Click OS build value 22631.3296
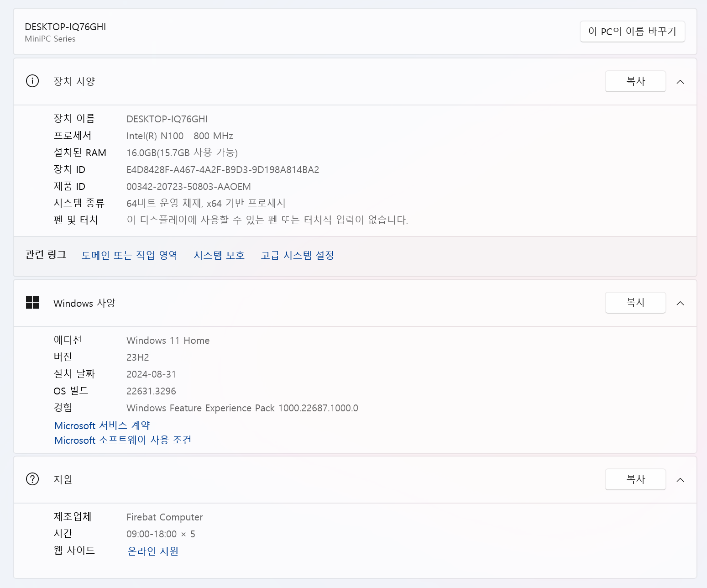Image resolution: width=707 pixels, height=588 pixels. pyautogui.click(x=151, y=391)
